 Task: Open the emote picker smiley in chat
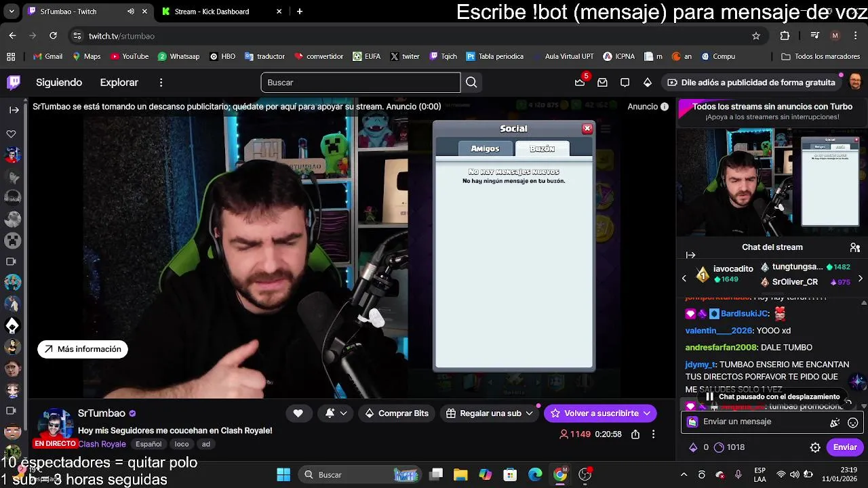[853, 422]
